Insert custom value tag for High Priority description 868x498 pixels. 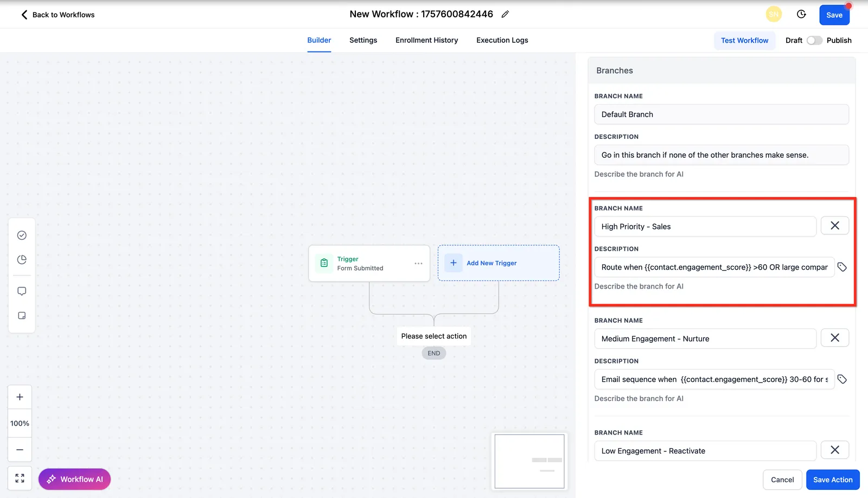(842, 267)
